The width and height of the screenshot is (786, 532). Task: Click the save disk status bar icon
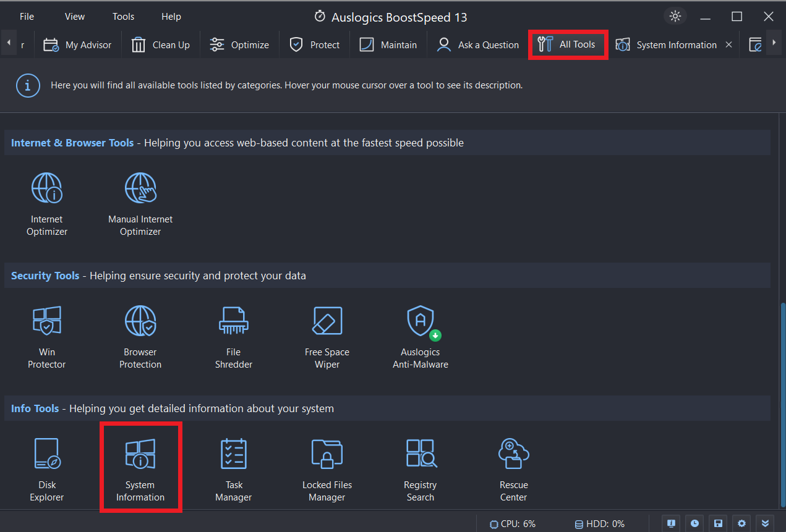(718, 523)
